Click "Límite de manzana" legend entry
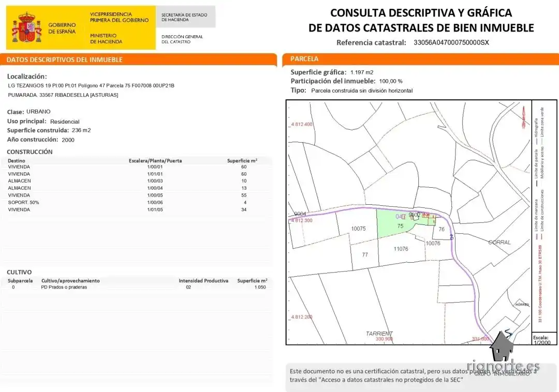 click(x=536, y=220)
